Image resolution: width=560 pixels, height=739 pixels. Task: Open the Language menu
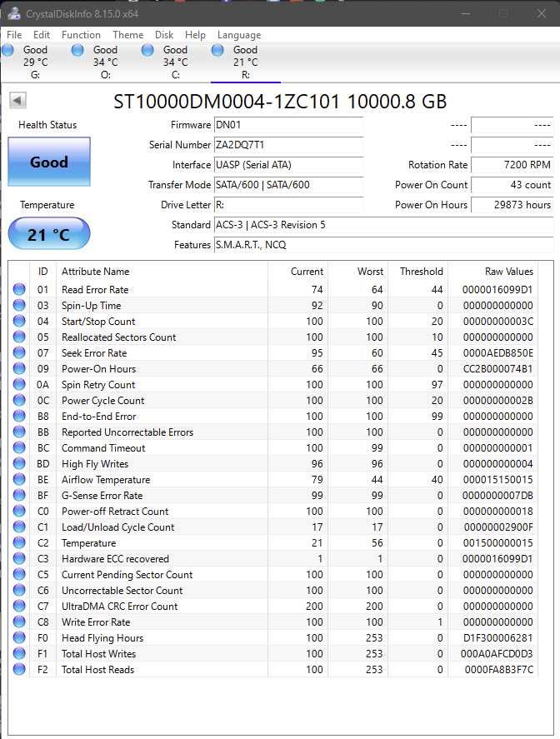[x=239, y=35]
